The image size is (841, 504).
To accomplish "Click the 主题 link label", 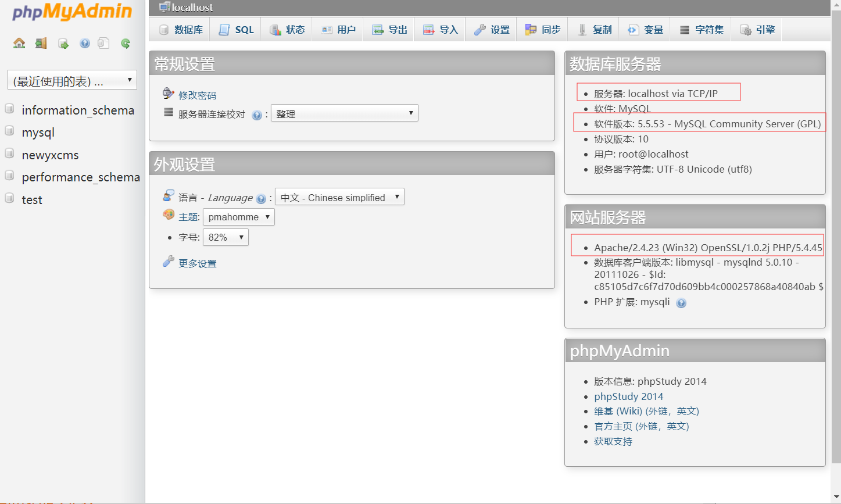I will tap(189, 217).
